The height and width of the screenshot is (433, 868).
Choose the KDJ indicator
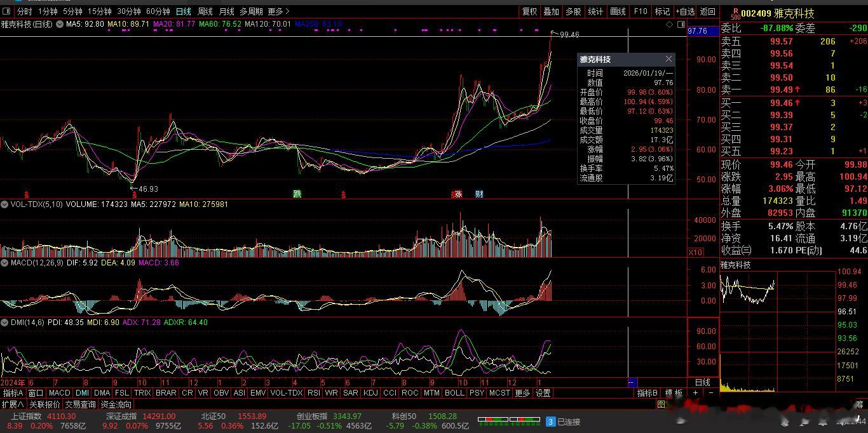(370, 393)
